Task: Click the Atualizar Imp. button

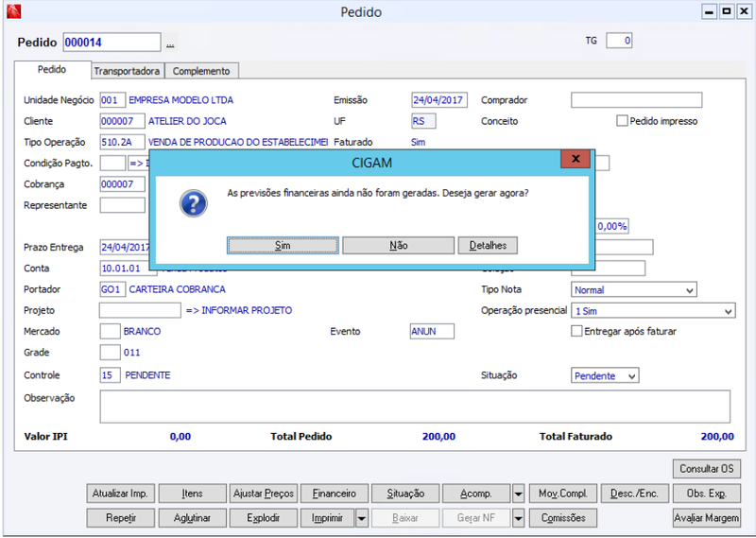Action: point(121,494)
